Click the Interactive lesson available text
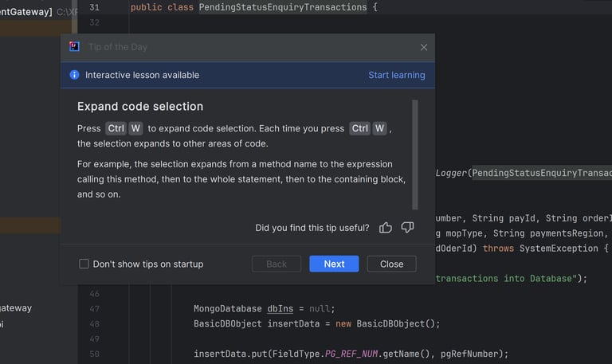Image resolution: width=612 pixels, height=364 pixels. [142, 75]
